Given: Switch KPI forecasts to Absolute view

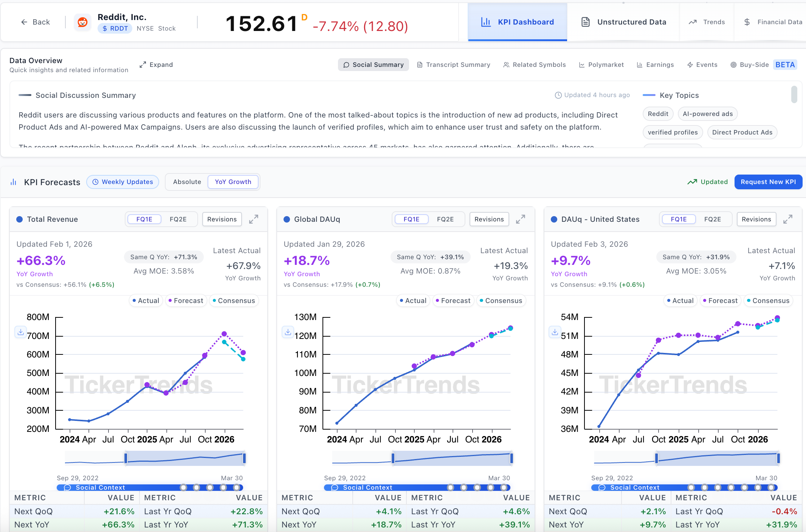Looking at the screenshot, I should (187, 182).
